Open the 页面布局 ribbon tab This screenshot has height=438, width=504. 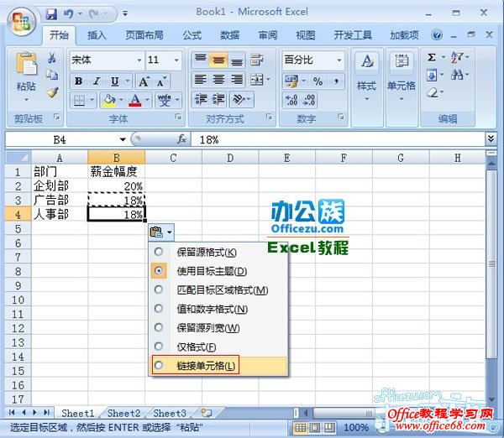pyautogui.click(x=144, y=35)
